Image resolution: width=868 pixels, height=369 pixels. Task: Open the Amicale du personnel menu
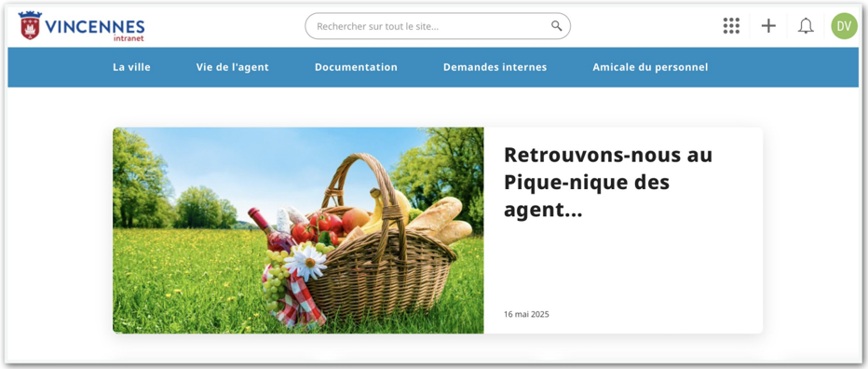[x=650, y=67]
